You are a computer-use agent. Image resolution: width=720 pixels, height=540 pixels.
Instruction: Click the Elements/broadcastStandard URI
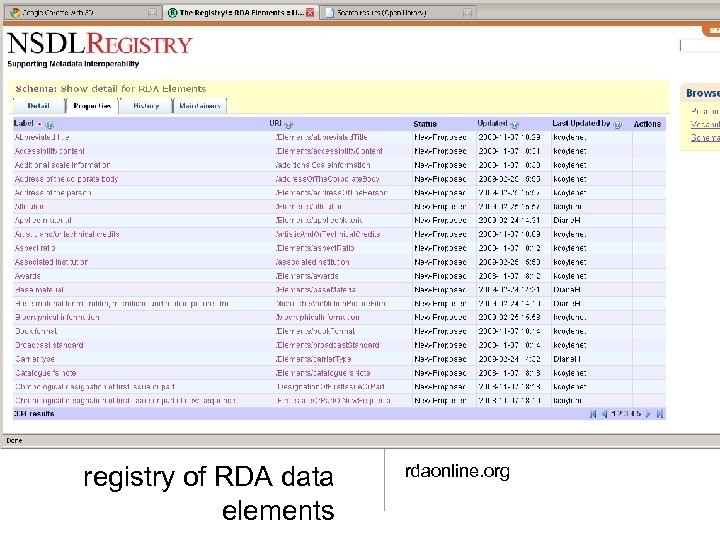point(327,345)
